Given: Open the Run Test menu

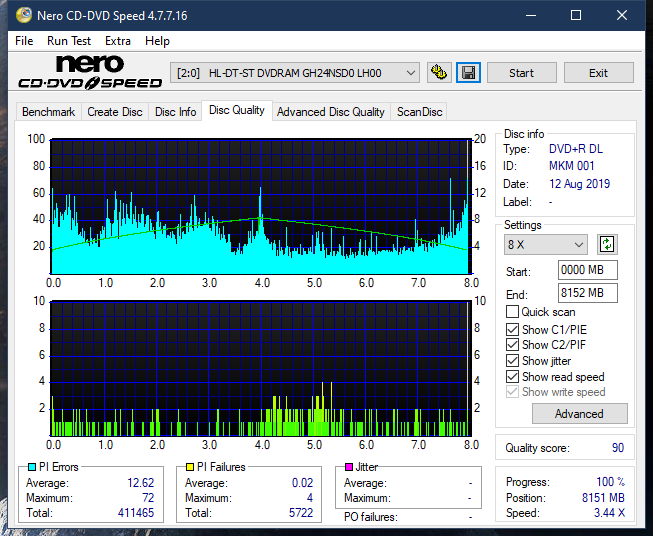Looking at the screenshot, I should coord(69,41).
